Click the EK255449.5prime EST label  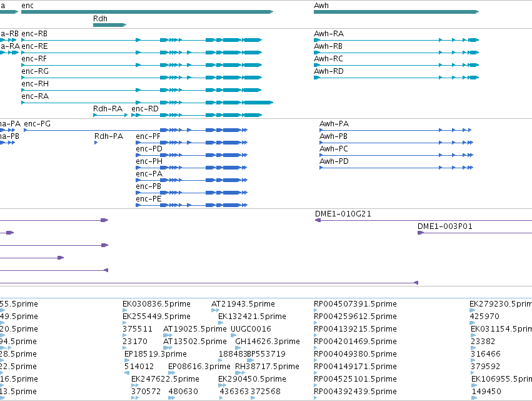click(x=156, y=317)
